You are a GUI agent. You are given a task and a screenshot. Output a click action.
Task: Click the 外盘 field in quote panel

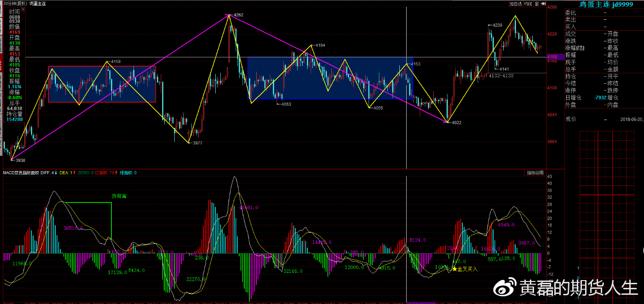(571, 105)
